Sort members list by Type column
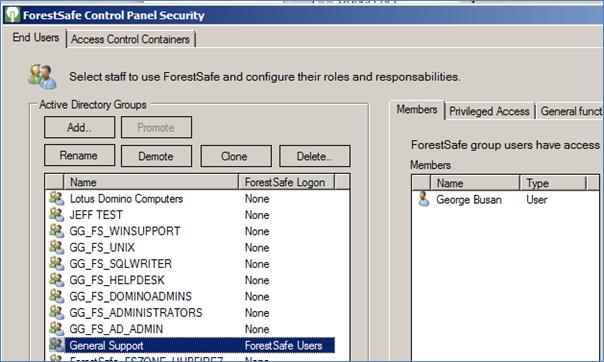 point(553,183)
